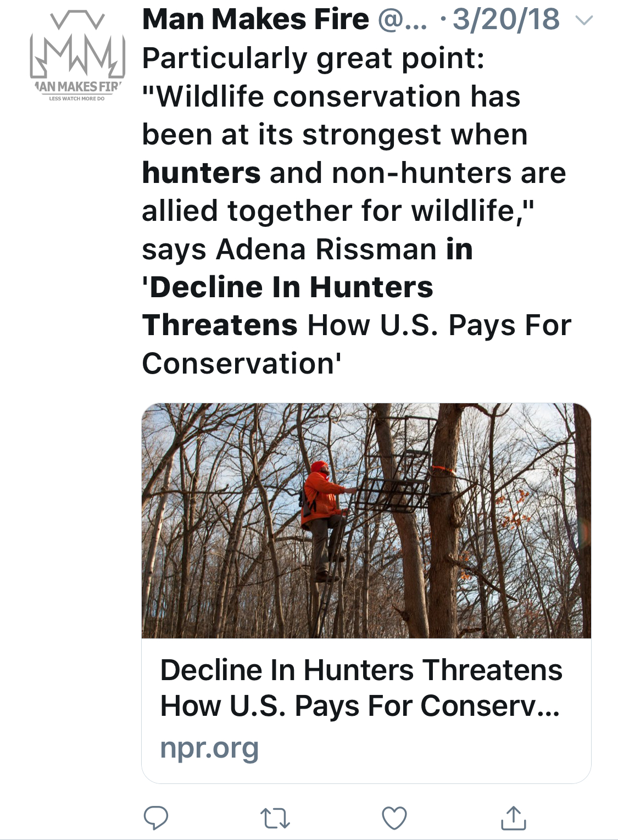
Task: Click the word "Conservation'" ending the tweet
Action: pos(242,364)
